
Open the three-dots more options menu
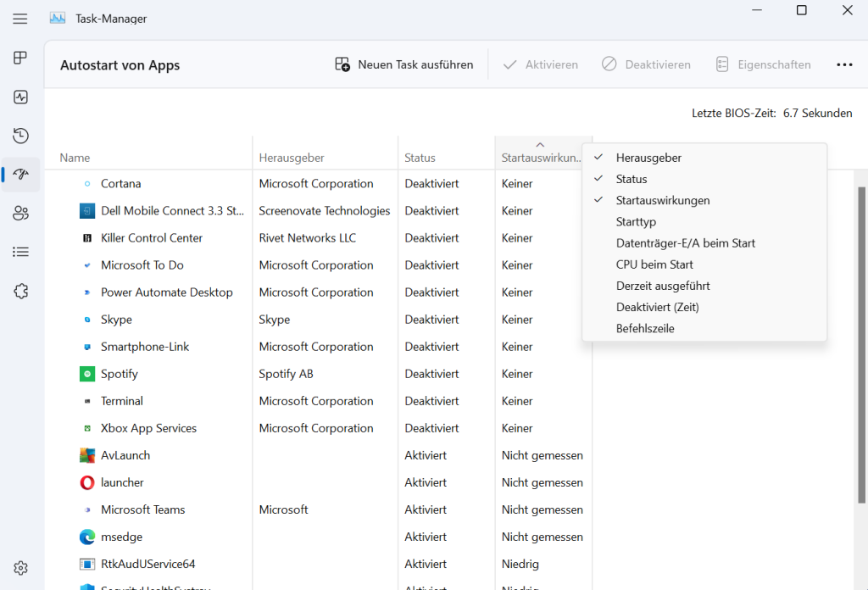click(844, 64)
